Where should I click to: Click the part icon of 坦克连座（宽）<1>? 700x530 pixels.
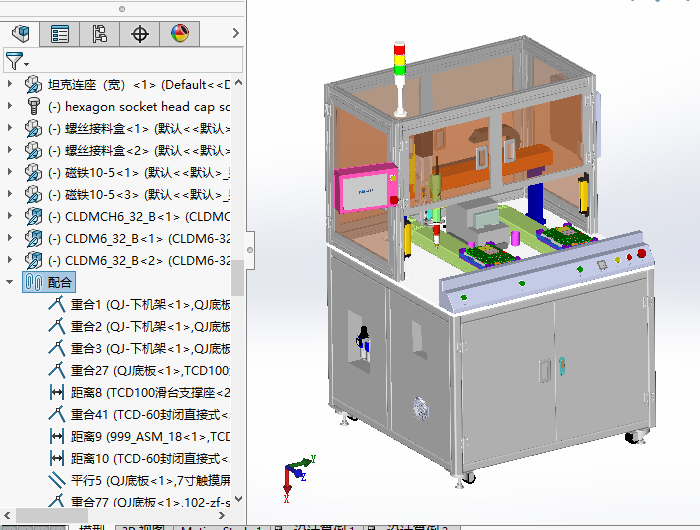(33, 84)
